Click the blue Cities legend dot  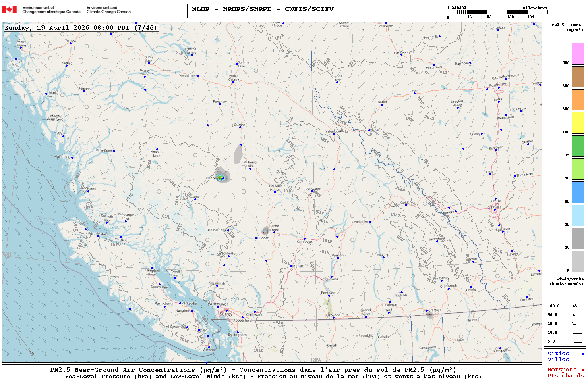pyautogui.click(x=582, y=354)
